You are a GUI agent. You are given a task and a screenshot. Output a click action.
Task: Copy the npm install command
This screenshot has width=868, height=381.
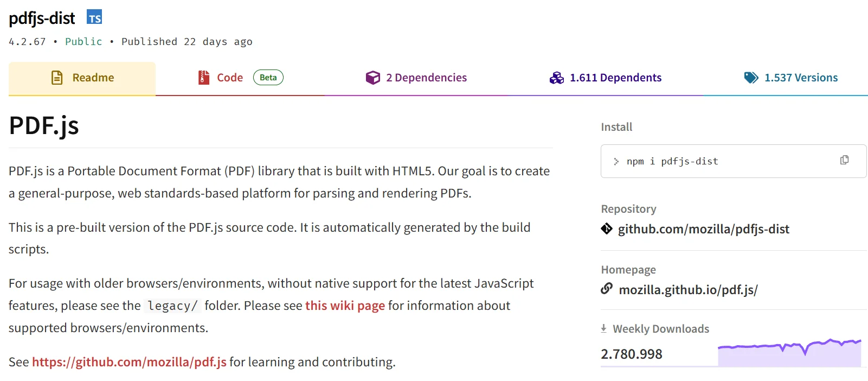click(844, 160)
